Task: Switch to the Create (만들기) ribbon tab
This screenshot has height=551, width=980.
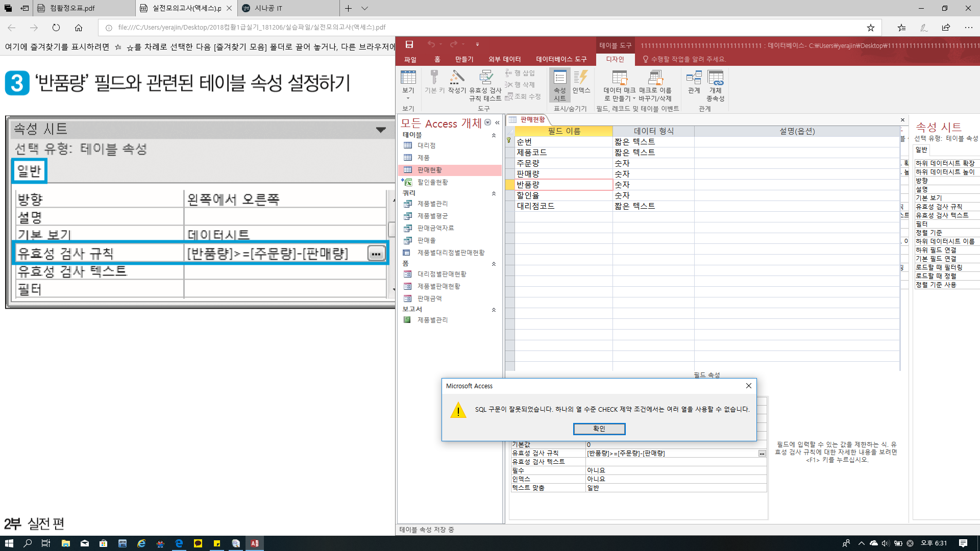Action: [464, 59]
